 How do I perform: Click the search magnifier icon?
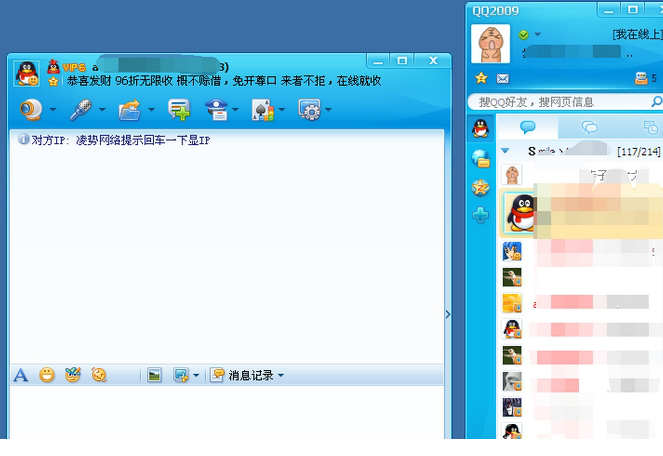(x=656, y=101)
